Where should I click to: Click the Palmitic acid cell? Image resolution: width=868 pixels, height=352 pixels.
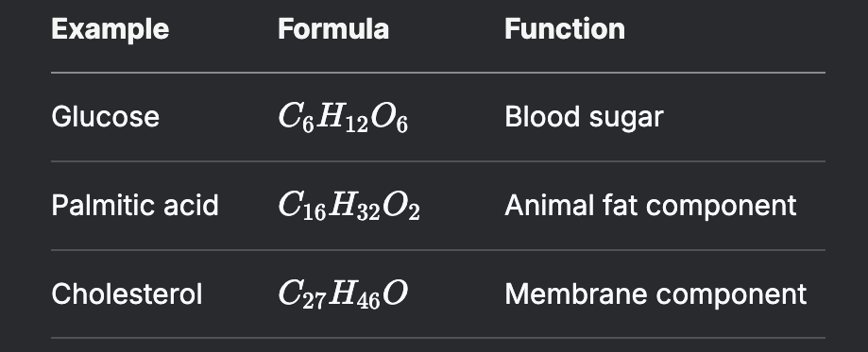click(x=135, y=206)
